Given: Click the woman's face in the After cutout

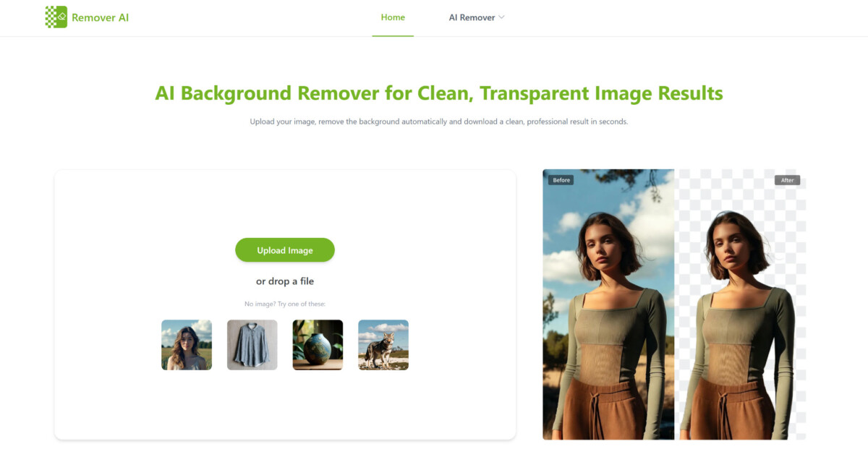Looking at the screenshot, I should pyautogui.click(x=731, y=249).
